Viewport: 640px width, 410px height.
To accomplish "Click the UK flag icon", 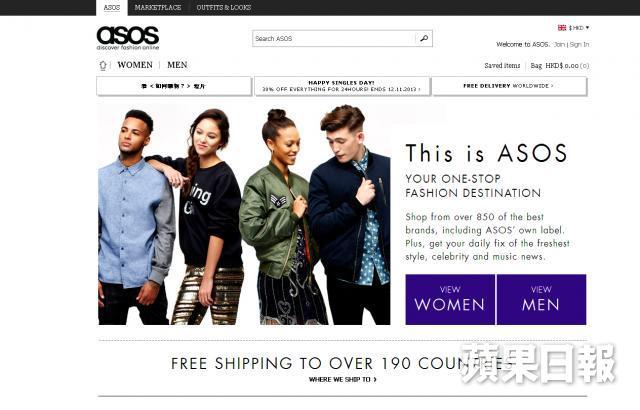I will click(562, 28).
